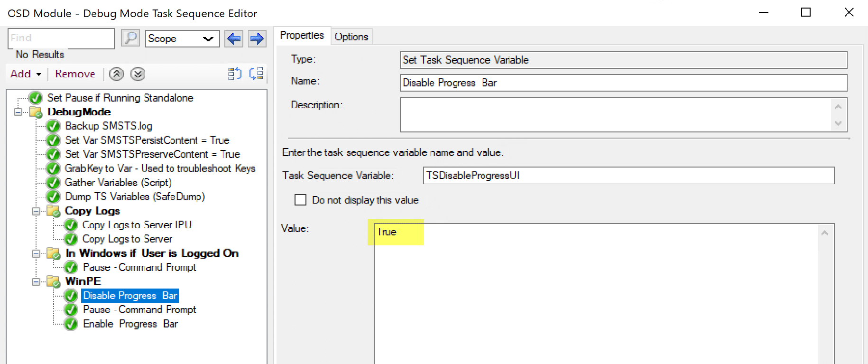
Task: Select the Enable Progress Bar step
Action: (130, 324)
